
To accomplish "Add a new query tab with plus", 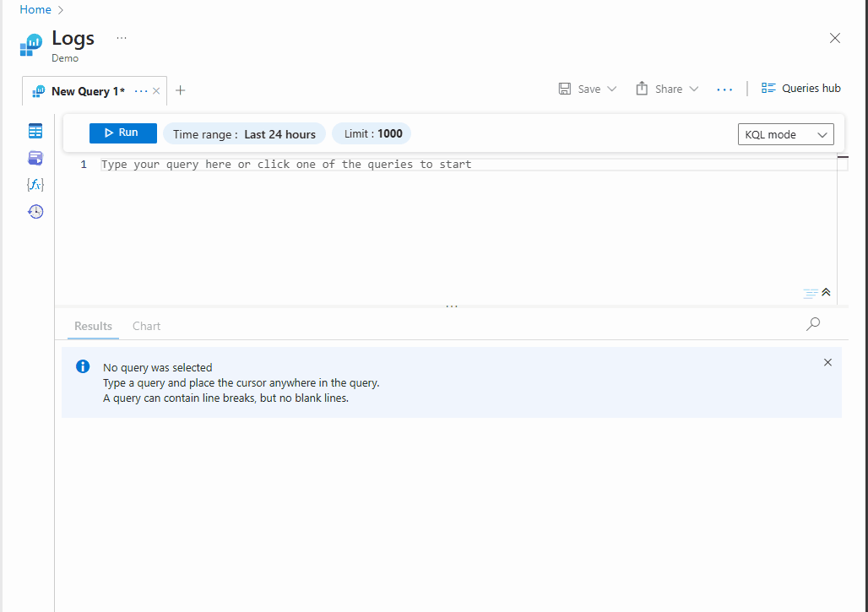I will tap(180, 91).
